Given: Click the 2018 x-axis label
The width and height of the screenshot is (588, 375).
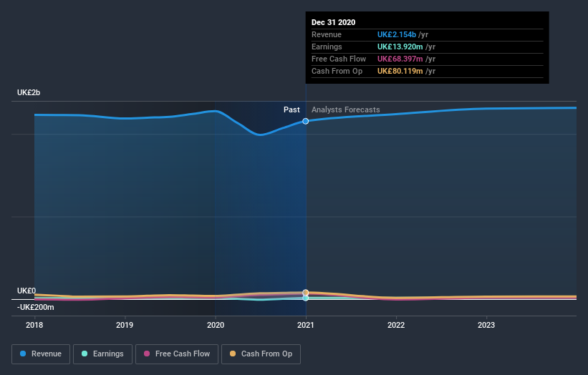Looking at the screenshot, I should pos(34,325).
